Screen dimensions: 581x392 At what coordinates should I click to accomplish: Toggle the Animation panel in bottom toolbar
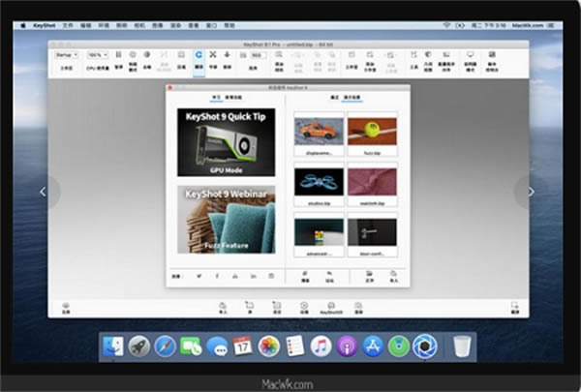pyautogui.click(x=304, y=308)
